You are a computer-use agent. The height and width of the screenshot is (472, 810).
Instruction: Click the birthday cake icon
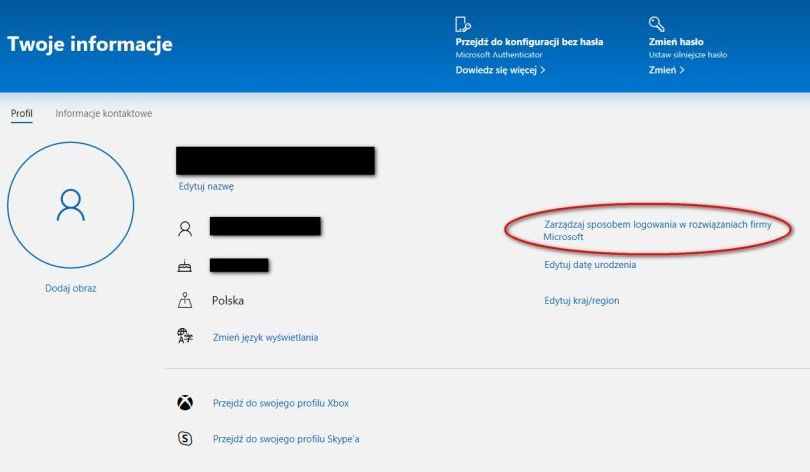(x=185, y=265)
